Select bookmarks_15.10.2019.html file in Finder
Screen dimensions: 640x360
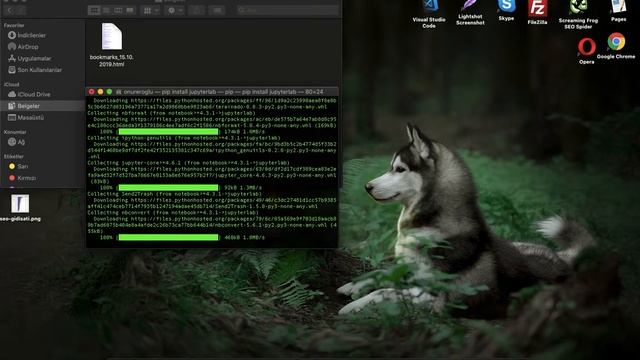click(x=111, y=45)
